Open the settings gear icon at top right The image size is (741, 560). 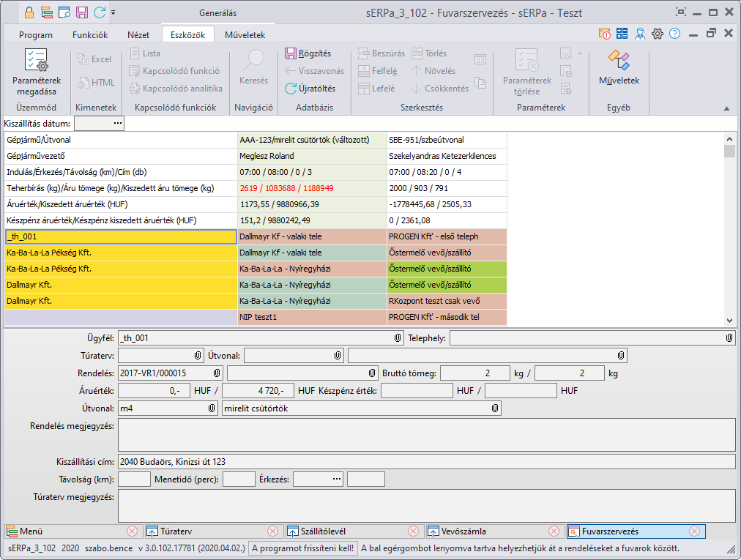point(658,34)
